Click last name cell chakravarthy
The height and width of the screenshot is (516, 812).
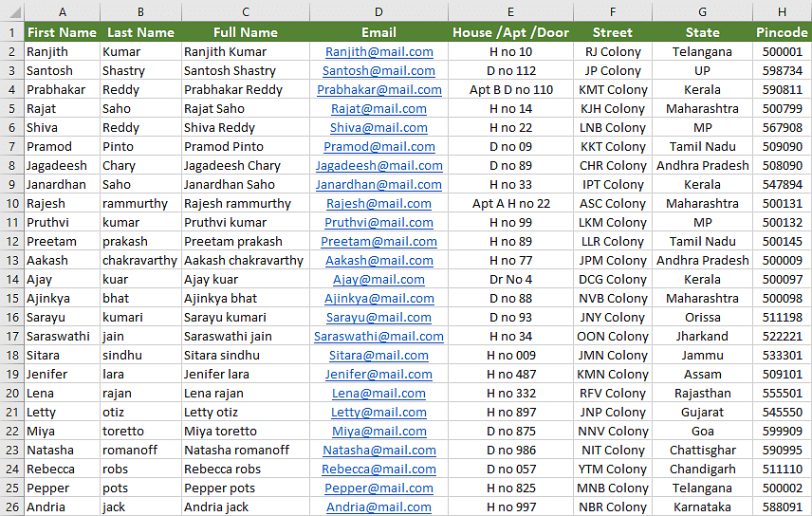[140, 261]
